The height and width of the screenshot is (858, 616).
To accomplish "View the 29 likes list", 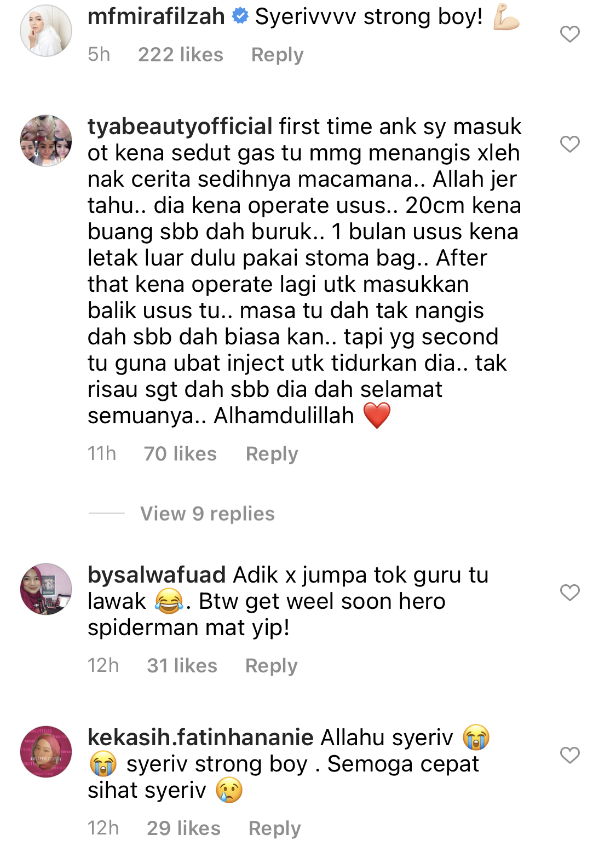I will tap(183, 828).
